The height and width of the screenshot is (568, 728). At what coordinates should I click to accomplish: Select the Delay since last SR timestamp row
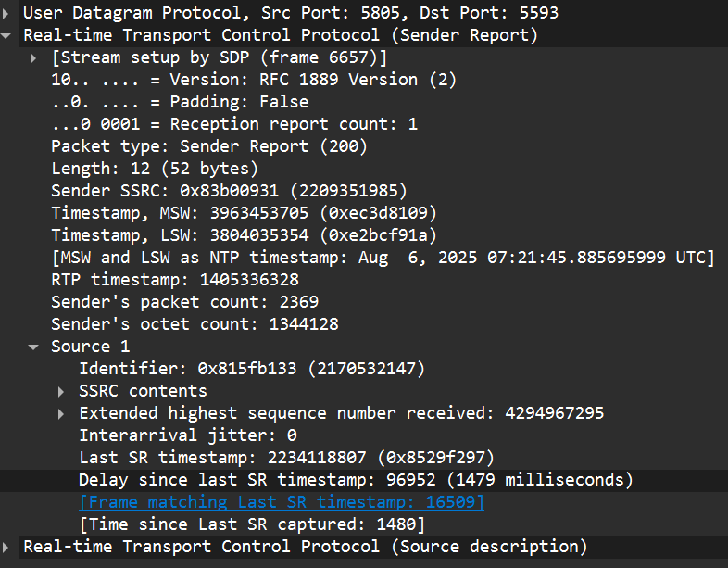coord(355,480)
